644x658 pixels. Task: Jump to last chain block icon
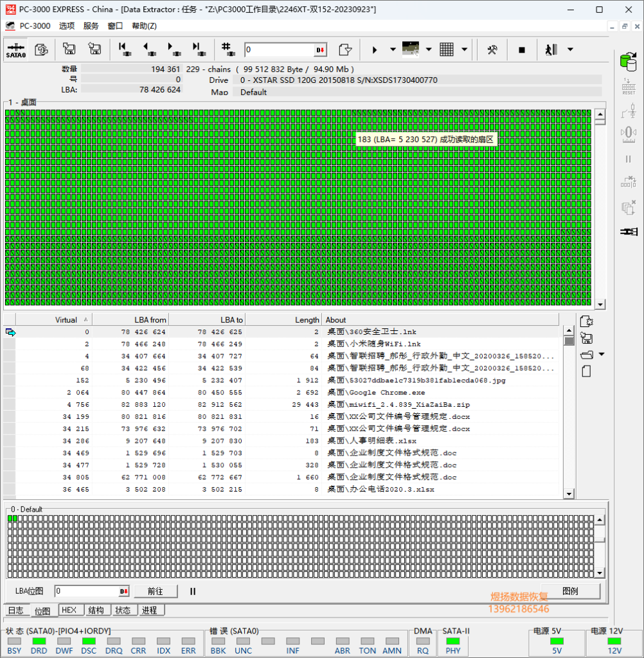198,49
